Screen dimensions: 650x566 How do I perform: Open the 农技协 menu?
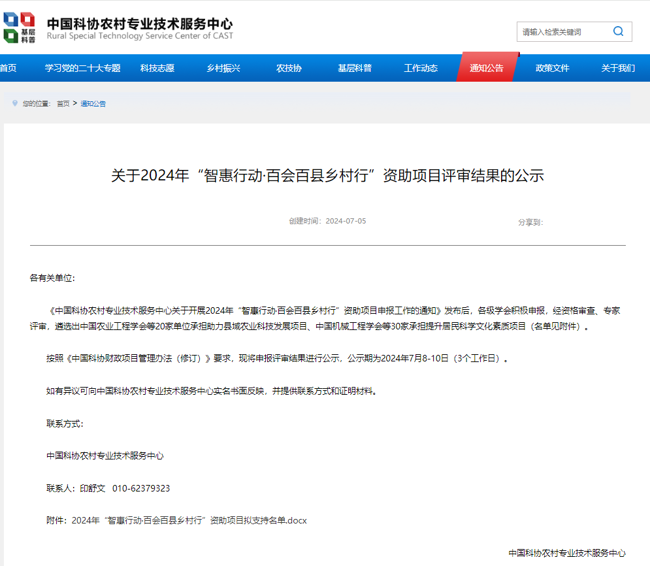pos(289,68)
